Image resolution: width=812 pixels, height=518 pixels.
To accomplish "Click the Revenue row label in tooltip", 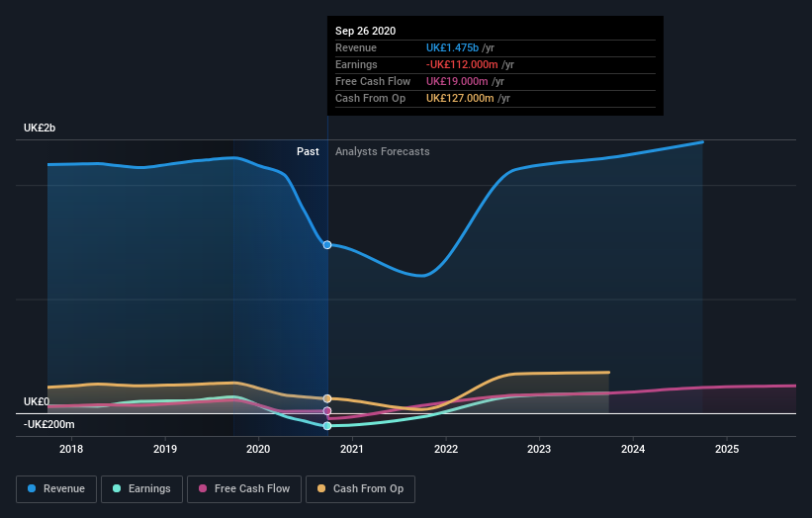I will 356,47.
